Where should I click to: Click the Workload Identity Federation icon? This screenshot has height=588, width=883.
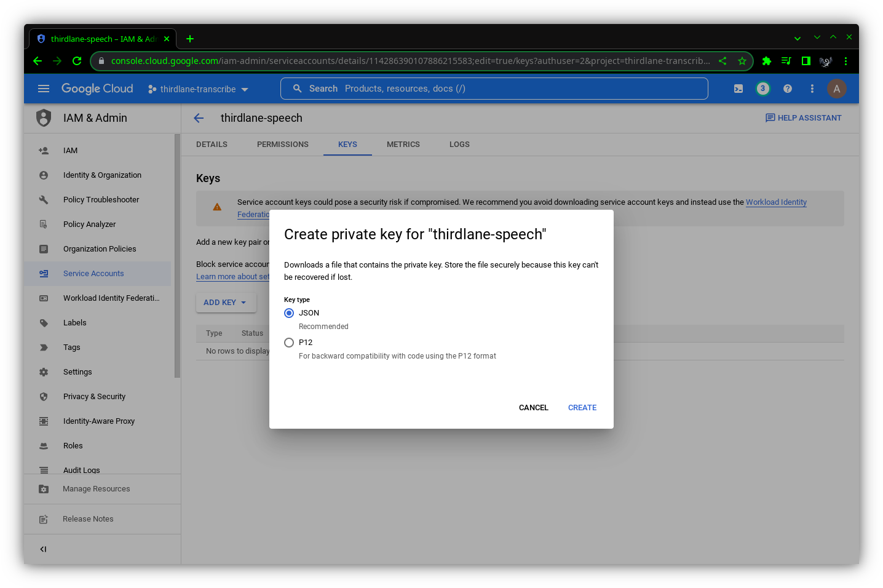pos(44,298)
